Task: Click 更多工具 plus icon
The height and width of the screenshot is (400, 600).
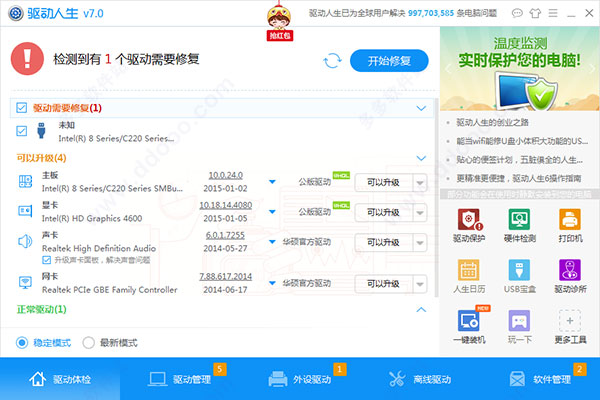Action: point(570,321)
